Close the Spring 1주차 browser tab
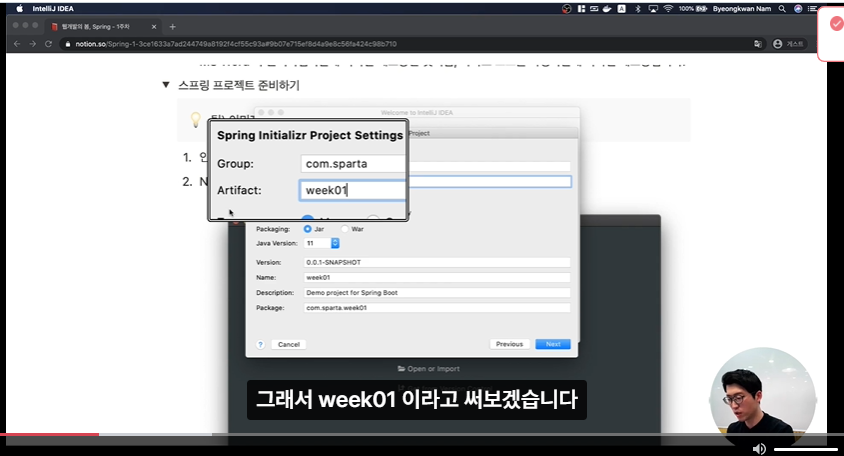This screenshot has height=456, width=844. tap(154, 26)
